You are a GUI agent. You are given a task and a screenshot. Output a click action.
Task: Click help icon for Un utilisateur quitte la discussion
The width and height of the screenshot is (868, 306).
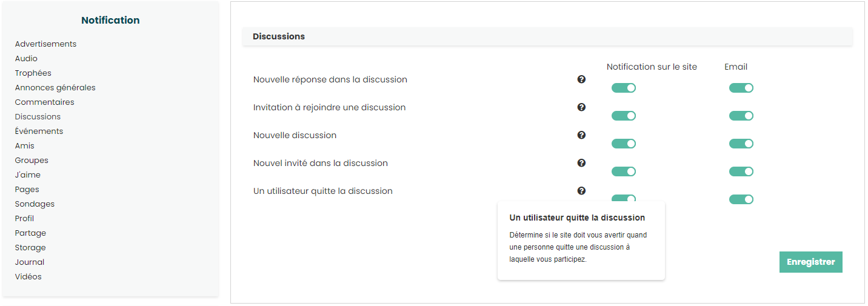coord(581,191)
